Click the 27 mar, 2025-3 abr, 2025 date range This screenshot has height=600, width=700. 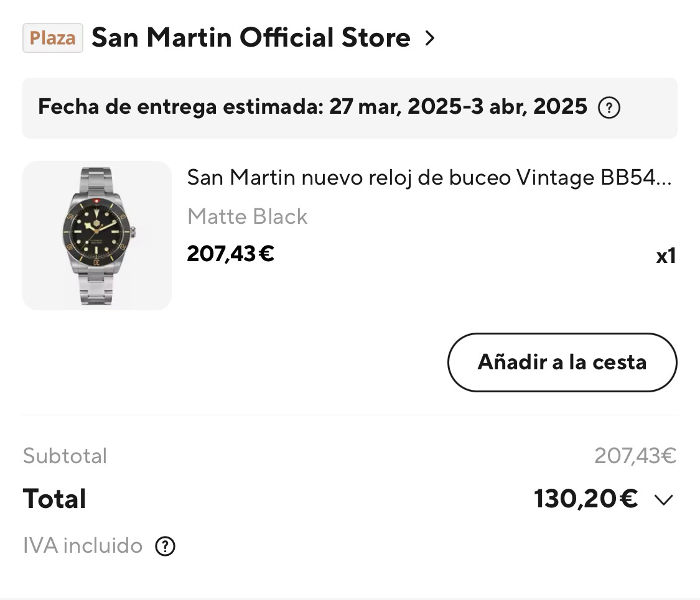(x=458, y=107)
